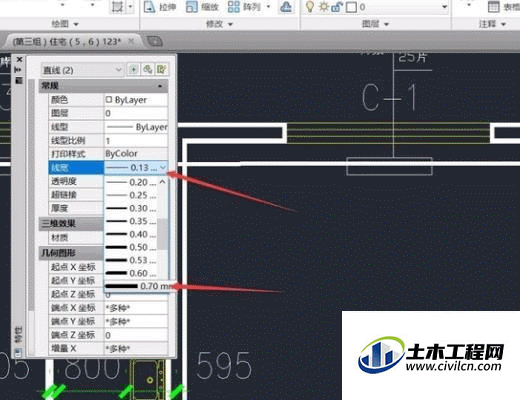Select 0.25 mm lineweight option
This screenshot has height=400, width=520.
click(131, 195)
